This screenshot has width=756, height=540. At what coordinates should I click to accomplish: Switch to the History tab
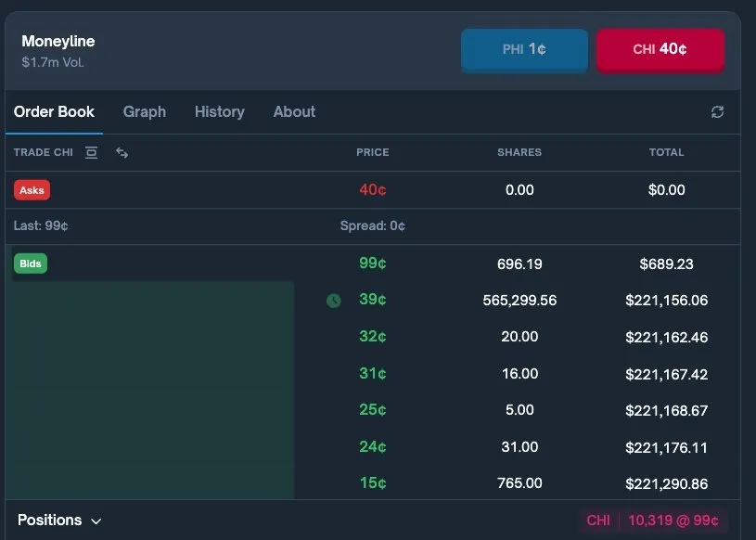[219, 112]
